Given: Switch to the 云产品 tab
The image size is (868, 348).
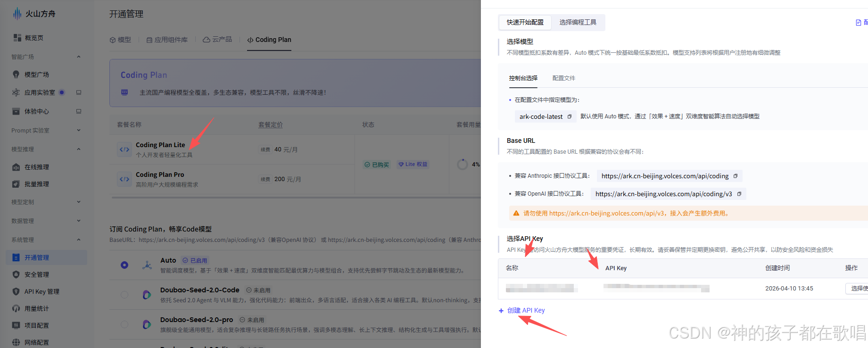Looking at the screenshot, I should coord(217,40).
